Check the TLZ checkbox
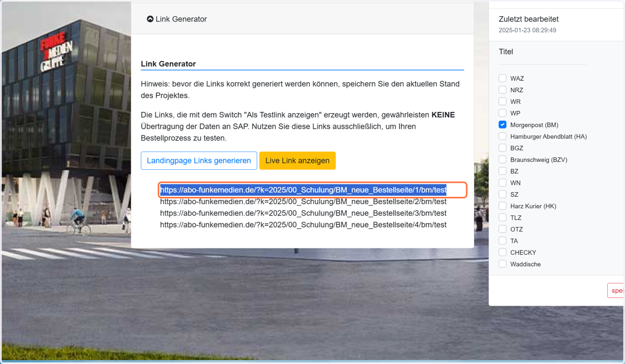Image resolution: width=625 pixels, height=364 pixels. click(503, 217)
